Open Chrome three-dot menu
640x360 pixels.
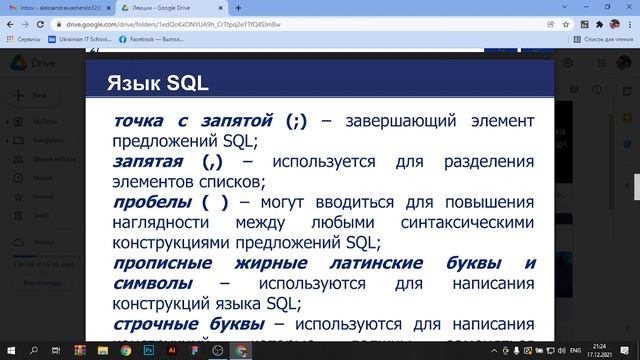click(x=630, y=24)
